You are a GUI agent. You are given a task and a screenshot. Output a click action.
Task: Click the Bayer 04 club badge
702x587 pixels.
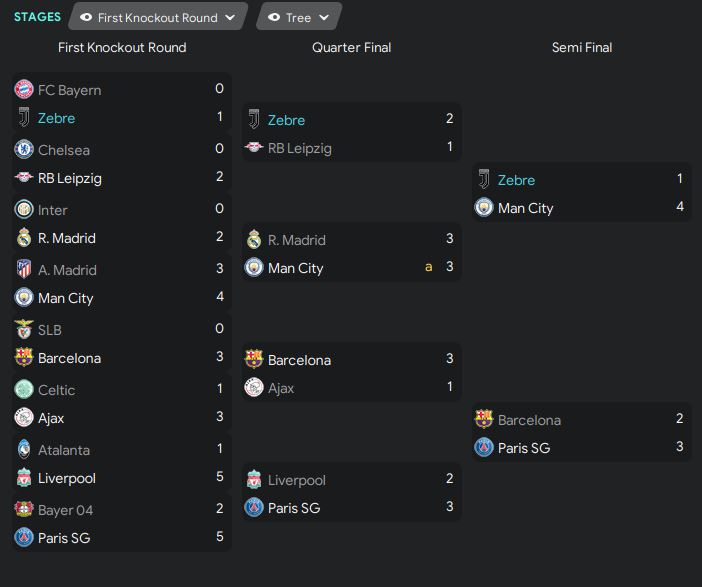[x=24, y=510]
